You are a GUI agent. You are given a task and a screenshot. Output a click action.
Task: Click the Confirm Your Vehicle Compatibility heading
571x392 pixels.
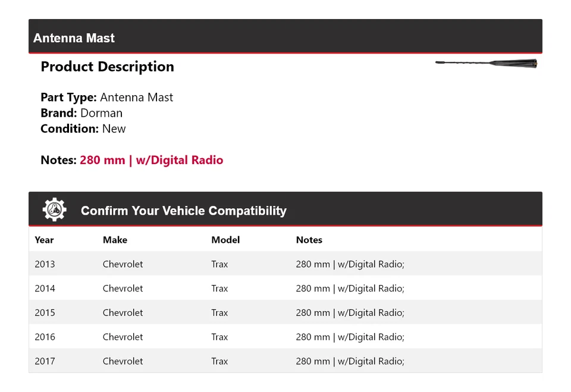pos(184,211)
